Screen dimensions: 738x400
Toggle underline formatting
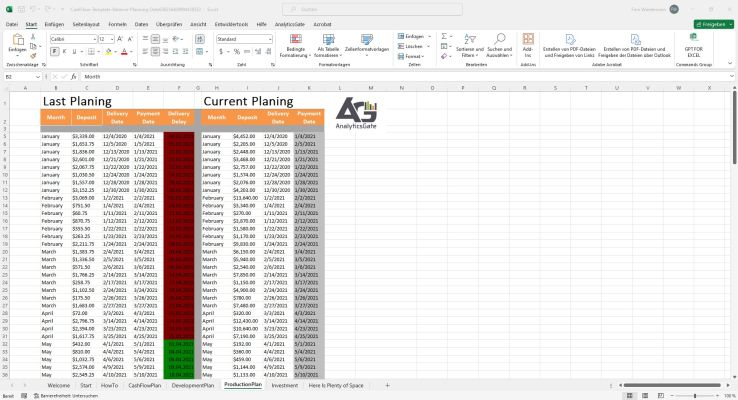[x=71, y=49]
